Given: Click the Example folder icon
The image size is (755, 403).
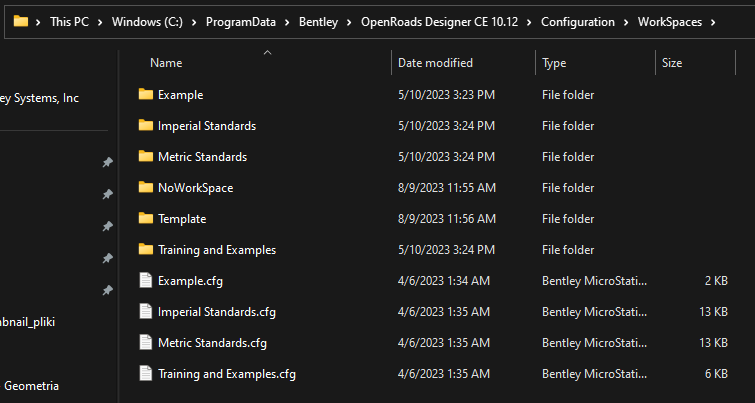Looking at the screenshot, I should tap(145, 94).
